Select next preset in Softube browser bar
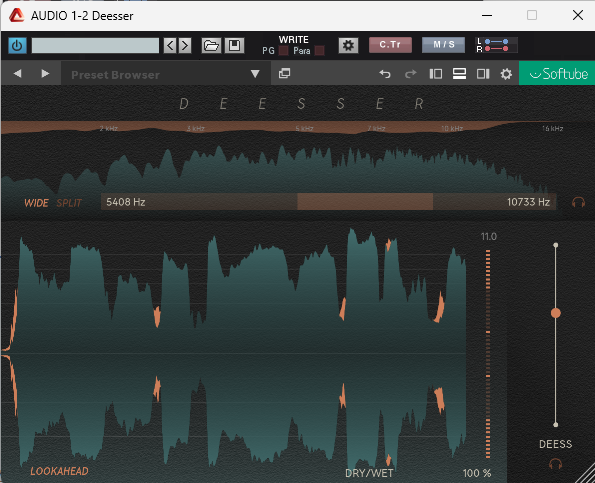 (x=45, y=73)
